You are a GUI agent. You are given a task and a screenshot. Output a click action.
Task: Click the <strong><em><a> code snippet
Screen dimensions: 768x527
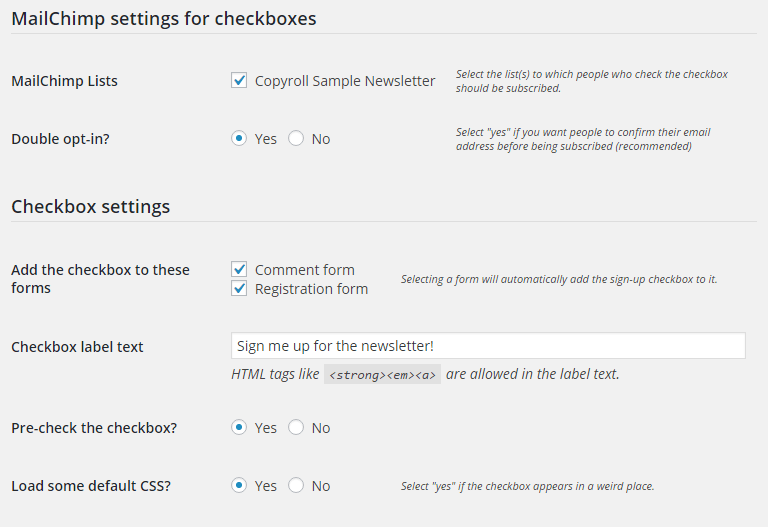tap(383, 375)
